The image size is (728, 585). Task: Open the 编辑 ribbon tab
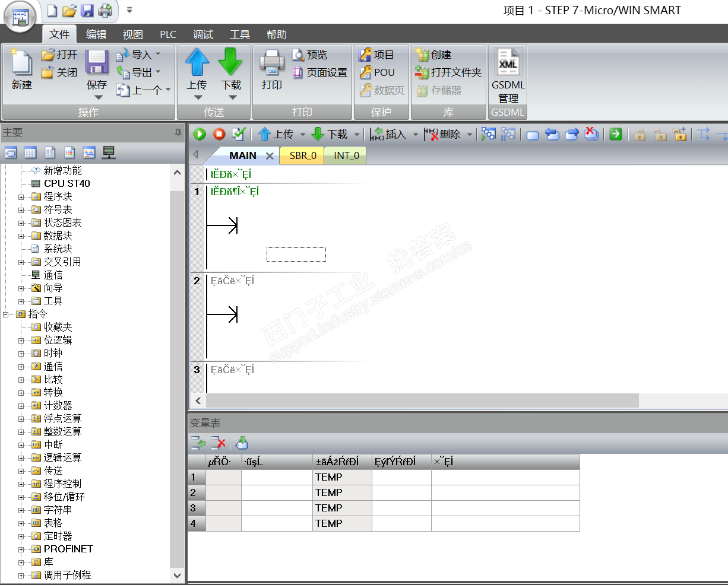pyautogui.click(x=96, y=34)
